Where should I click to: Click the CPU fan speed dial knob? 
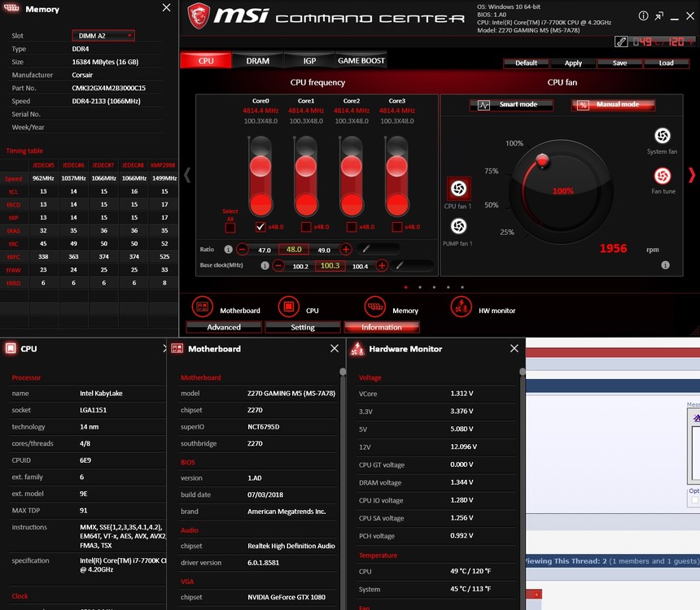click(542, 160)
